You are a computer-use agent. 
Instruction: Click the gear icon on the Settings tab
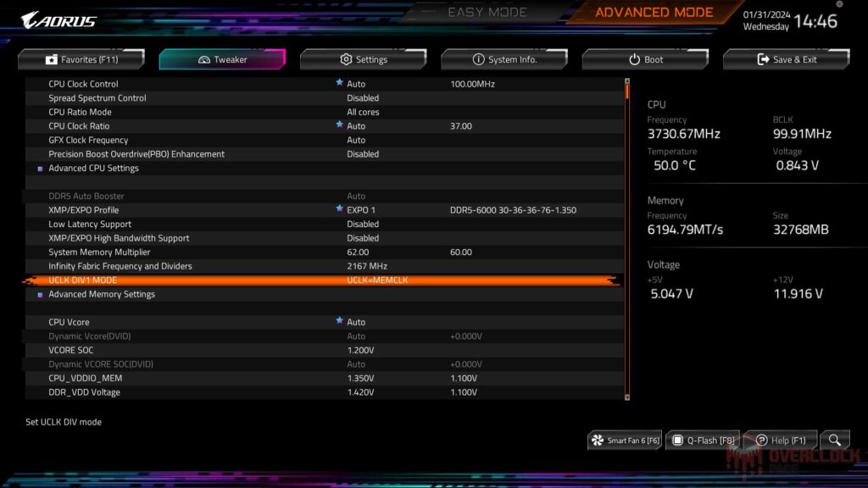click(344, 59)
